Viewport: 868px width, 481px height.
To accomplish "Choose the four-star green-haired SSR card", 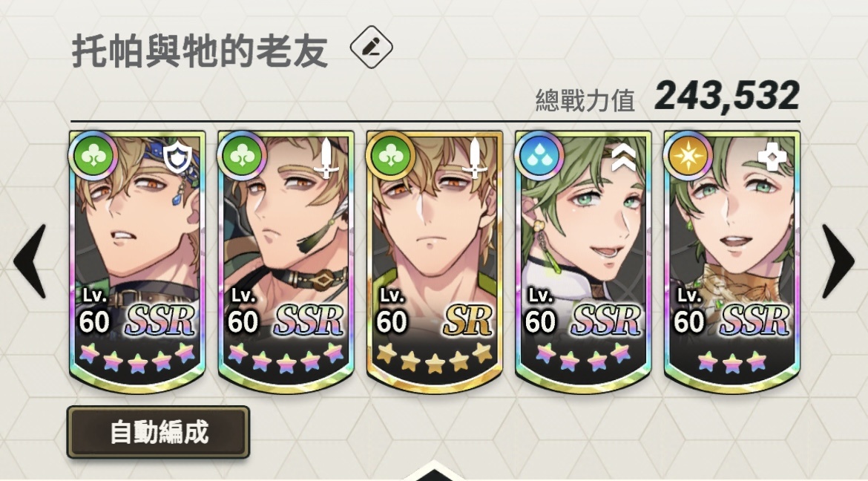I will pos(583,261).
